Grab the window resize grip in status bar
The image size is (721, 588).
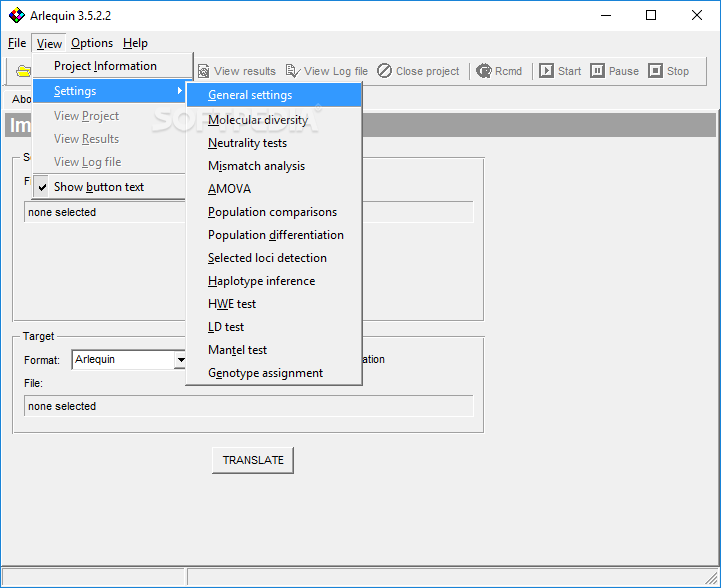[712, 578]
